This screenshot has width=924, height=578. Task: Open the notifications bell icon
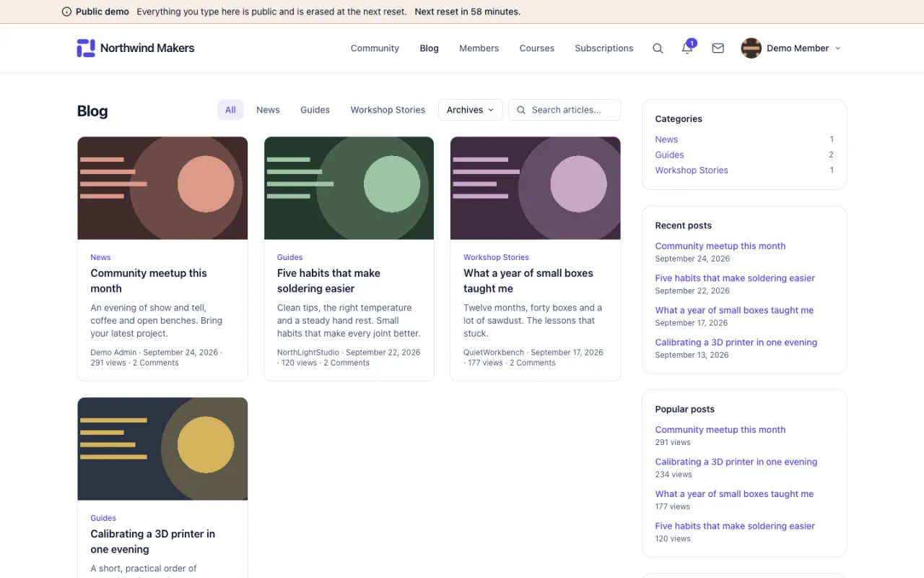[x=687, y=48]
